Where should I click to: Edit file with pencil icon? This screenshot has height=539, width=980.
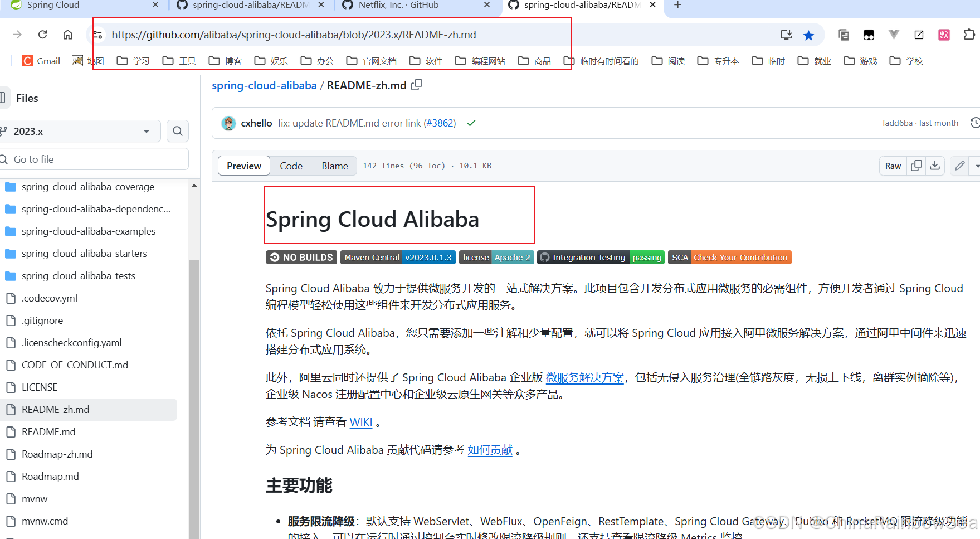point(959,166)
